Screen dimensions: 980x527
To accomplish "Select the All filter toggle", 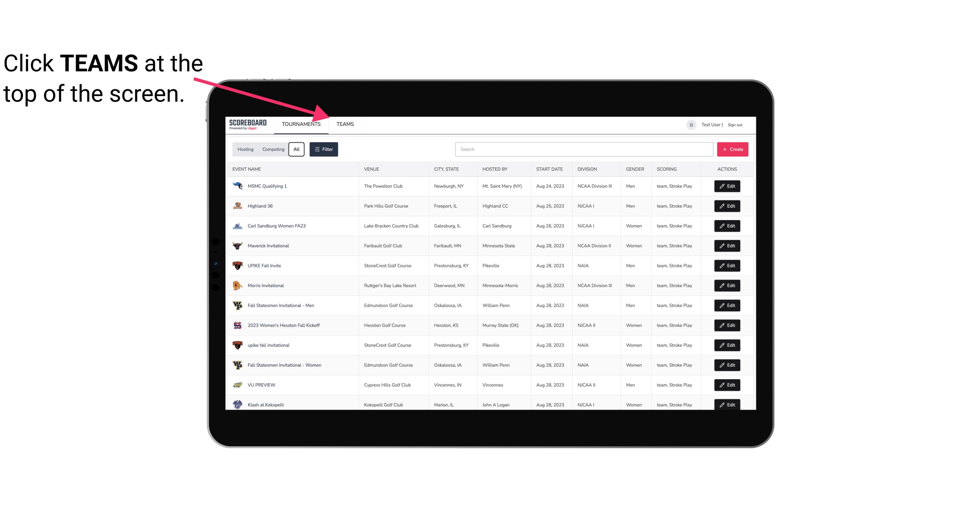I will click(x=297, y=149).
